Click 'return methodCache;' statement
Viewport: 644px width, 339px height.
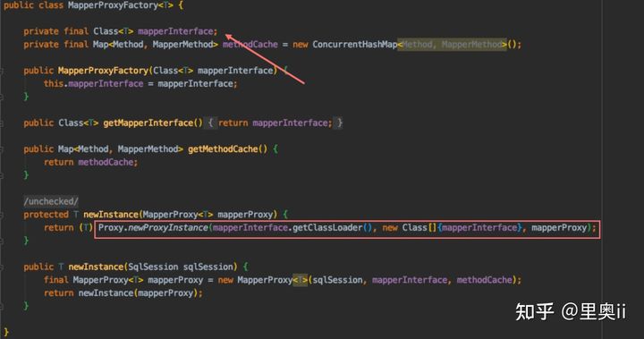[90, 162]
